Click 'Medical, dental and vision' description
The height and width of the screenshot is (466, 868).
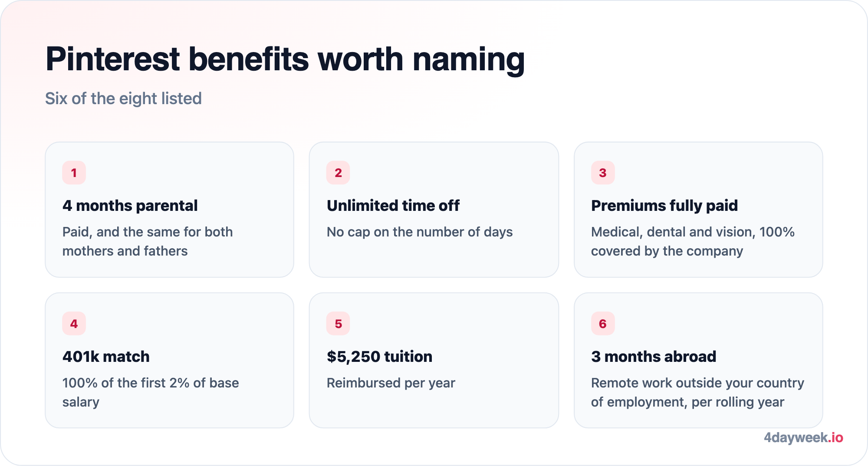[x=693, y=241]
